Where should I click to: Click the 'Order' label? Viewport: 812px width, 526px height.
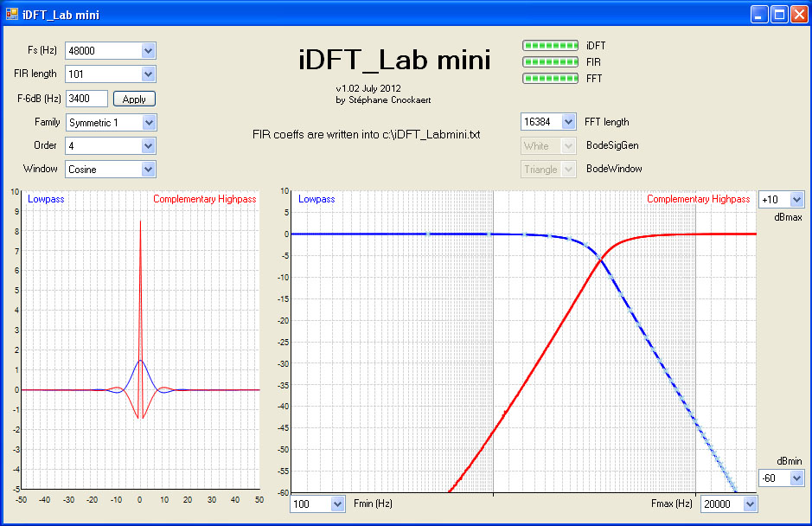45,145
